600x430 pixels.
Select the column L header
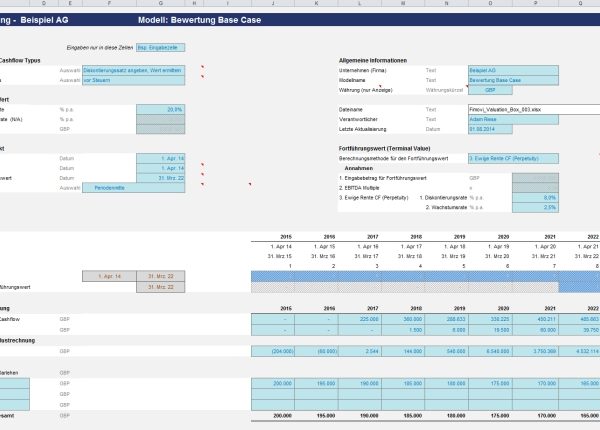click(361, 4)
